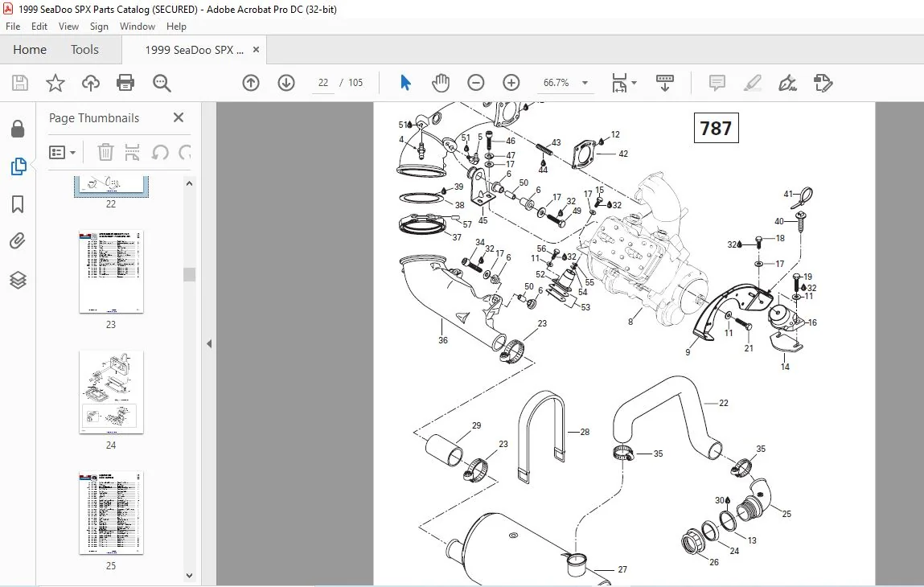Add document to starred bookmarks
This screenshot has height=587, width=924.
click(55, 83)
